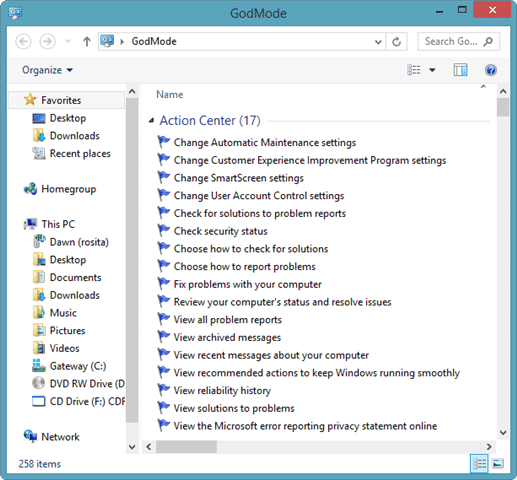The height and width of the screenshot is (480, 517).
Task: Open Choose how to report problems
Action: (x=245, y=266)
